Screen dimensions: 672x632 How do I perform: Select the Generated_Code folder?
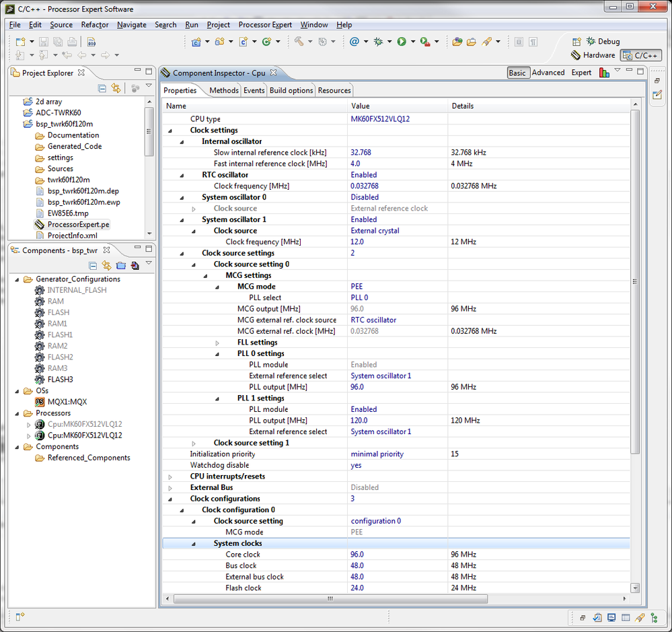(75, 146)
